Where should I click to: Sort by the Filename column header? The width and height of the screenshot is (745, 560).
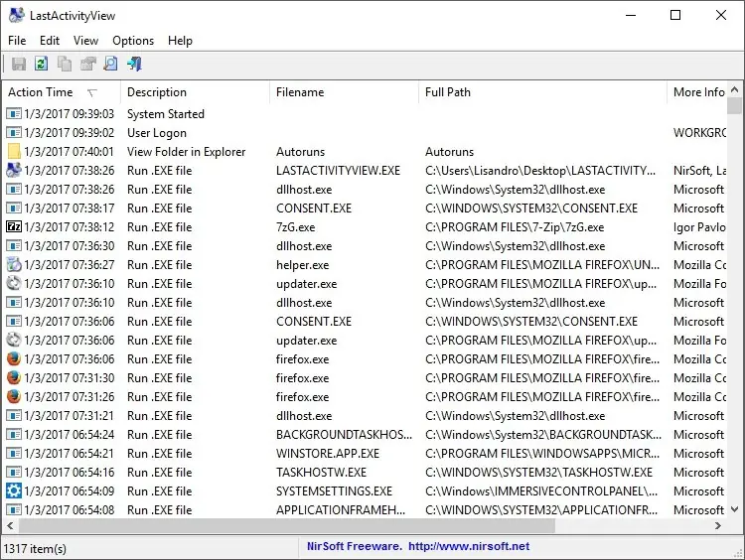344,92
